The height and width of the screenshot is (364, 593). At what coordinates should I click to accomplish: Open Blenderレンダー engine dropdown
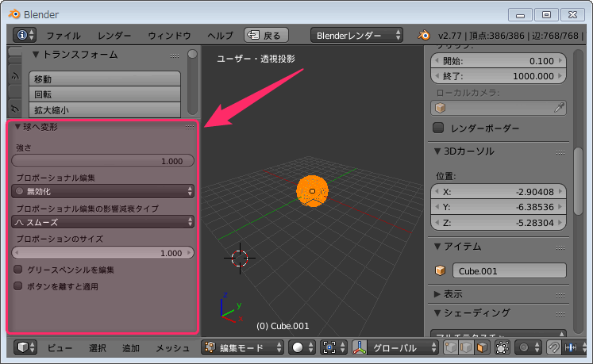coord(356,35)
